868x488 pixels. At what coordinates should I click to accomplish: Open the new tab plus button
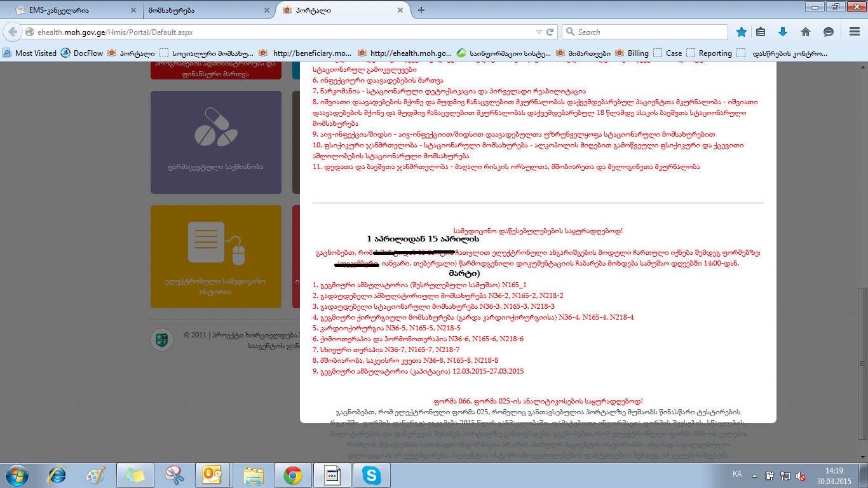click(x=421, y=10)
